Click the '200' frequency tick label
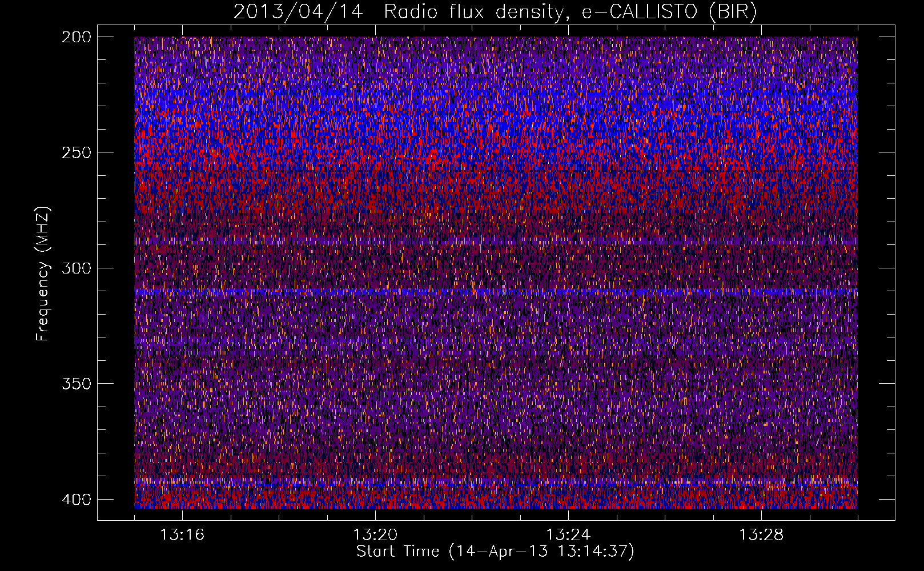The height and width of the screenshot is (571, 924). (76, 37)
